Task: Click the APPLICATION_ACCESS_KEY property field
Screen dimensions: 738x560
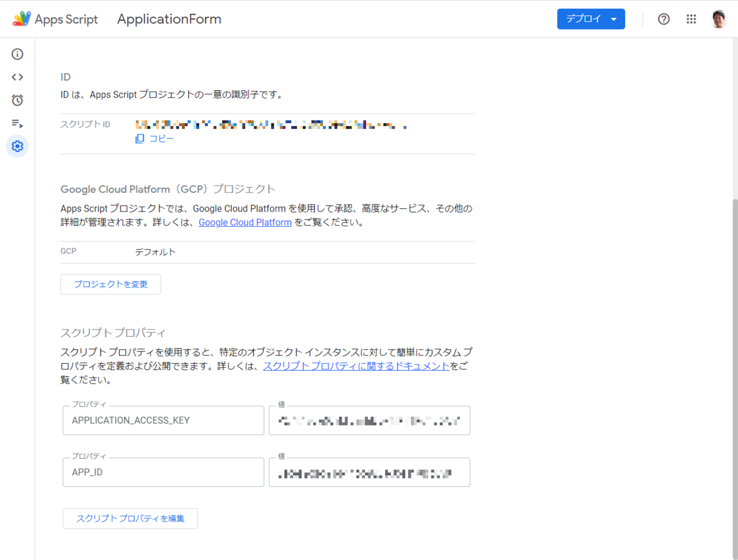Action: coord(164,420)
